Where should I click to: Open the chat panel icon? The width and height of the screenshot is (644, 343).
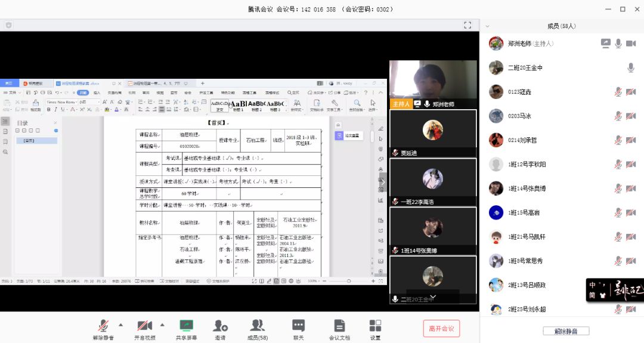[299, 326]
